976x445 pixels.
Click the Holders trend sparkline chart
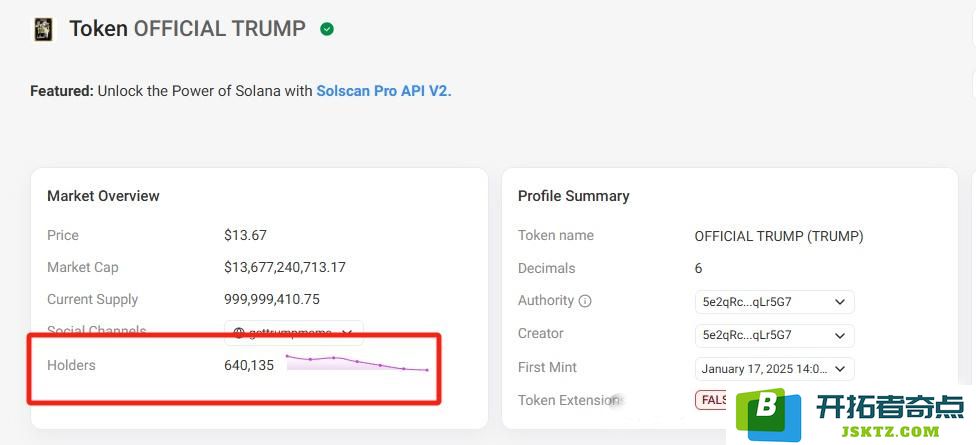point(357,363)
